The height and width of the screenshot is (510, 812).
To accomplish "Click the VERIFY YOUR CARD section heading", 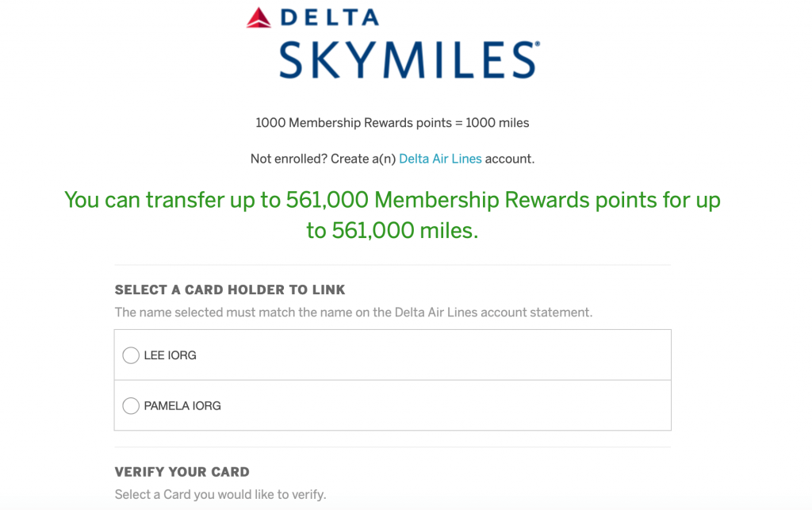I will pyautogui.click(x=182, y=471).
